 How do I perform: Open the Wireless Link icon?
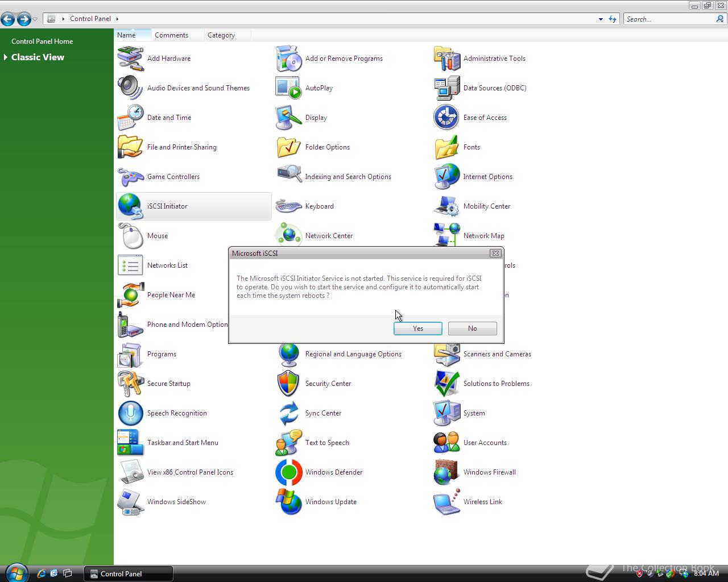tap(447, 502)
